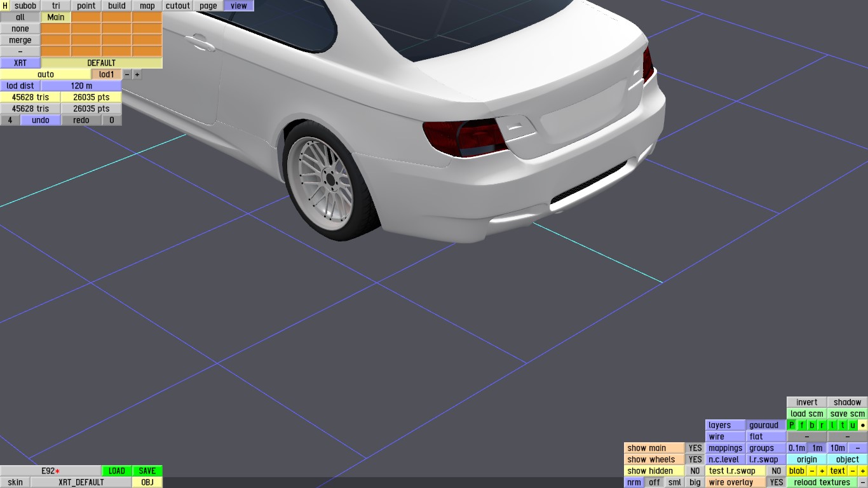868x488 pixels.
Task: Click the yellow 26035 pts counter
Action: (92, 97)
